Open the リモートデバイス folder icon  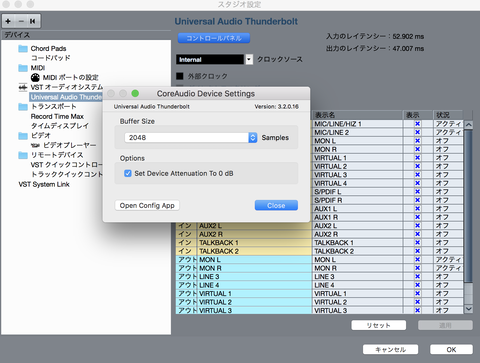tap(23, 155)
